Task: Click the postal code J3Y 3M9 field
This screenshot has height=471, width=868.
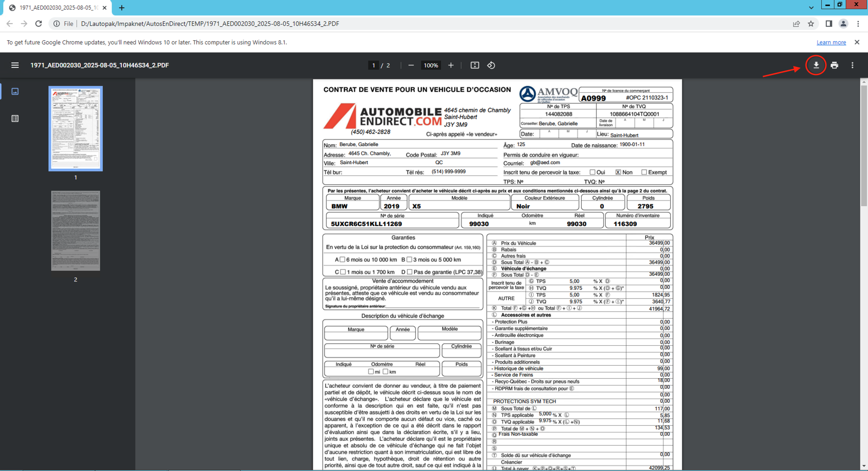Action: tap(451, 154)
